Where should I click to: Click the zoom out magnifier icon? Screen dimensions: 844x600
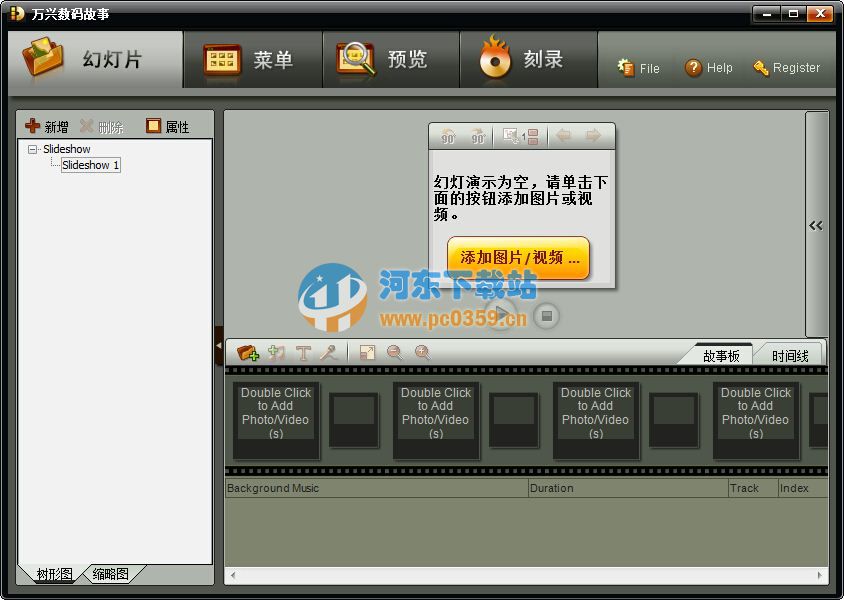click(394, 352)
